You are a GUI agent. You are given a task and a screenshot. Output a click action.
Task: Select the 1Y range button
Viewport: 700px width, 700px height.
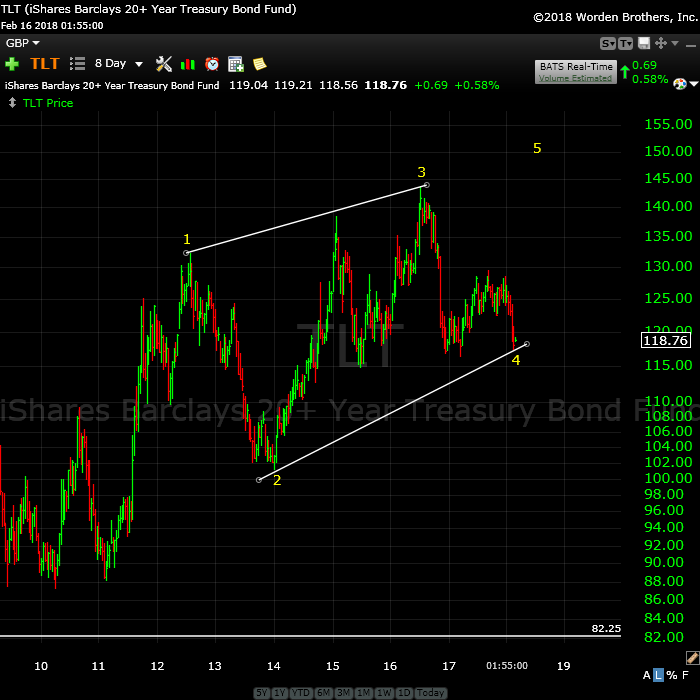click(280, 692)
